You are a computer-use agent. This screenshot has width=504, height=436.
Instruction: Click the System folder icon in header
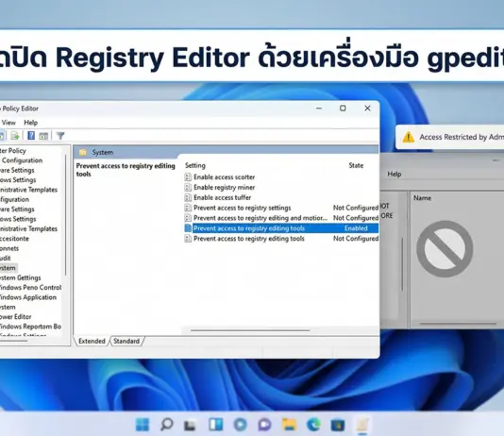83,152
